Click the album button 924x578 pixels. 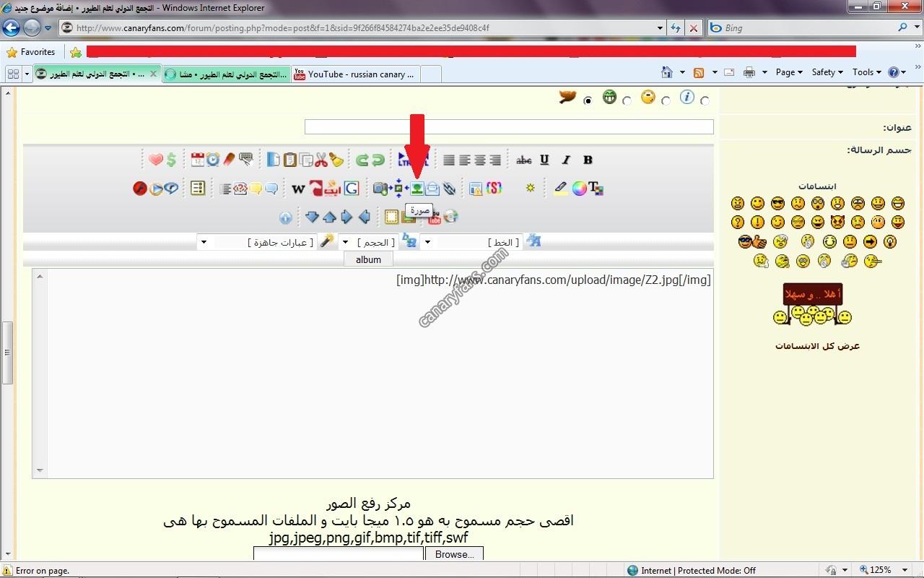[368, 259]
